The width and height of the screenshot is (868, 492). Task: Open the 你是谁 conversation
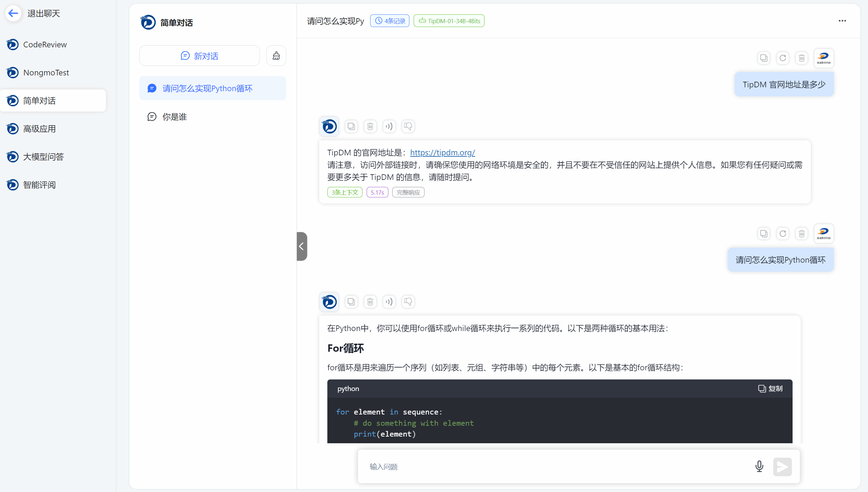(174, 117)
